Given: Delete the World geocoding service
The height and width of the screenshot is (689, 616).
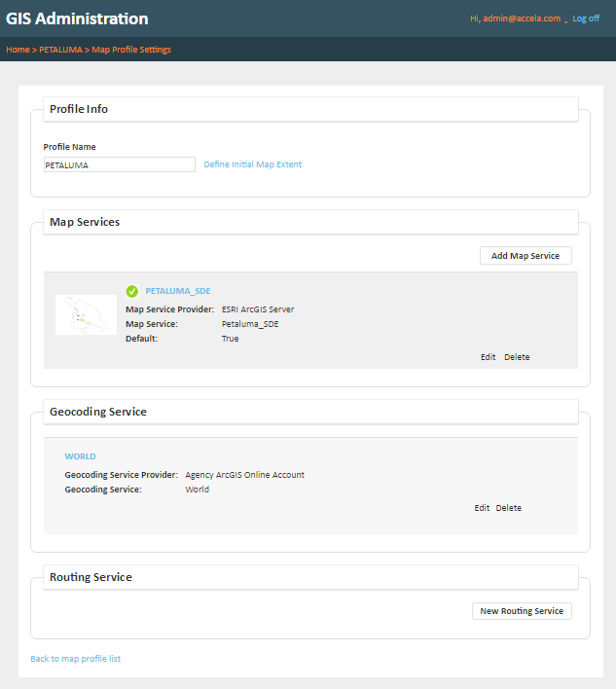Looking at the screenshot, I should click(x=508, y=508).
